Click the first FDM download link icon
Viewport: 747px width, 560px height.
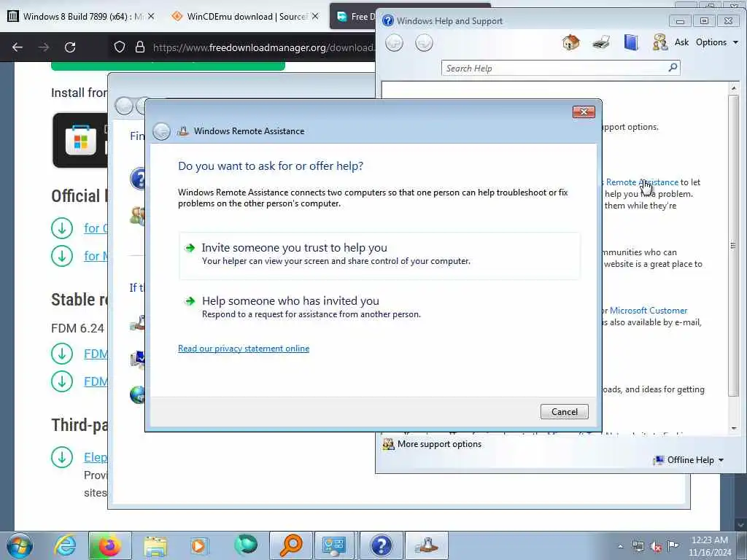(62, 354)
